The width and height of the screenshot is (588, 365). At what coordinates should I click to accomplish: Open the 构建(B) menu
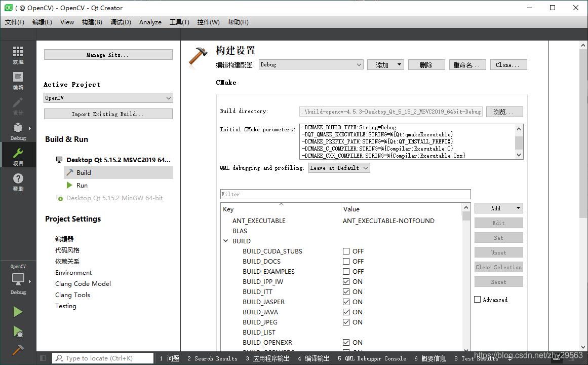pos(92,22)
